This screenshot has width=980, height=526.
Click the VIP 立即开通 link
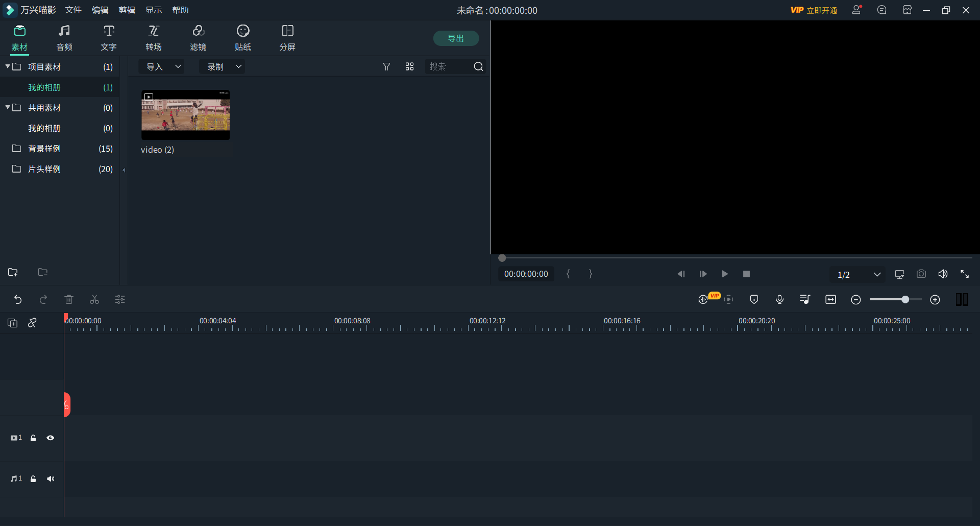tap(814, 10)
